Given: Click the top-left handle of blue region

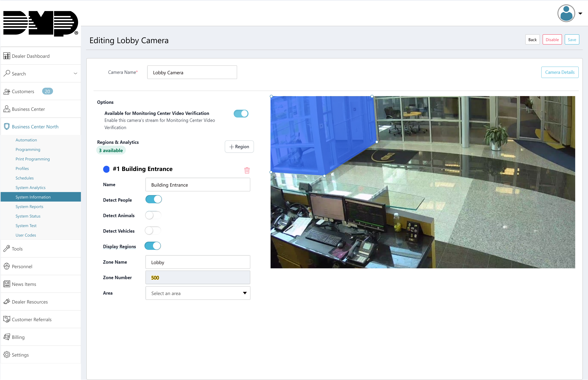Looking at the screenshot, I should (271, 96).
